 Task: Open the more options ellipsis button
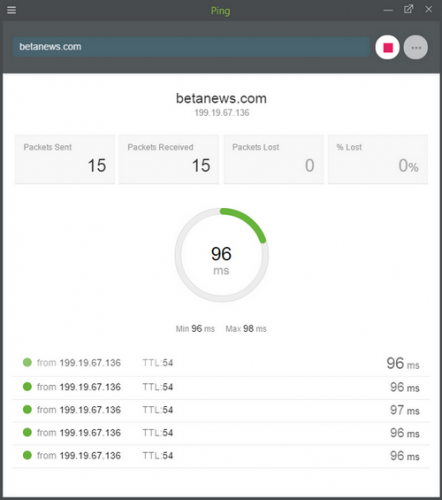point(416,47)
